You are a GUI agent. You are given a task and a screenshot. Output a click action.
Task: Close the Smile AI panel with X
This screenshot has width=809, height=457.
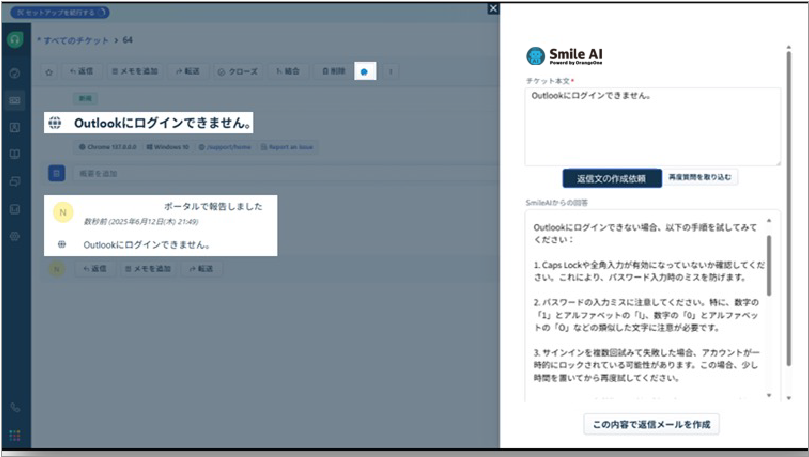pos(492,9)
